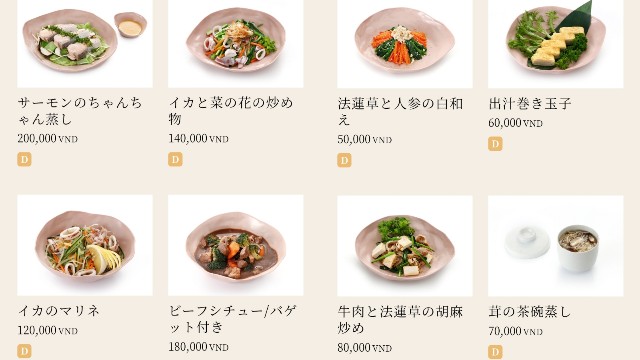Select the 牛肉と法蓮草の胡麻炒め title
640x360 pixels.
400,320
